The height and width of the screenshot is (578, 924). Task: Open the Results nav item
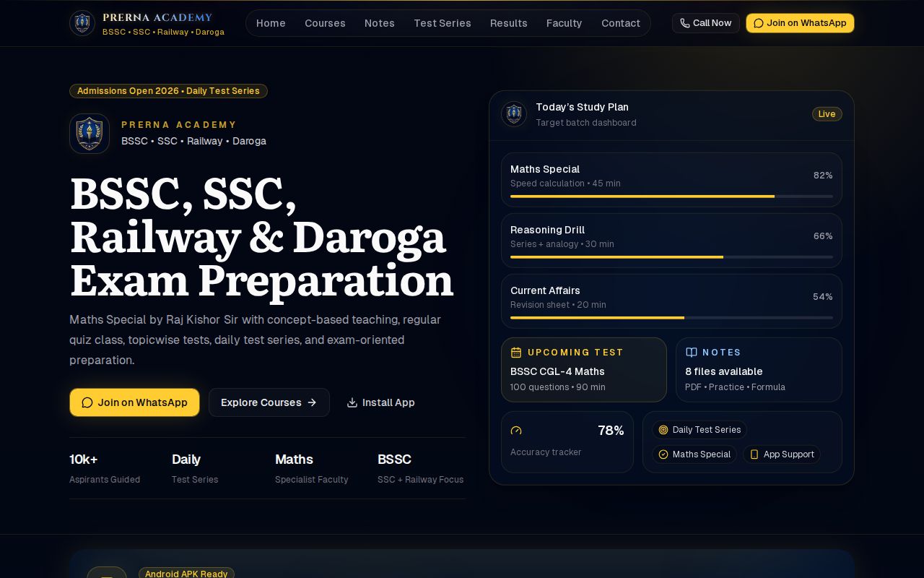point(509,23)
